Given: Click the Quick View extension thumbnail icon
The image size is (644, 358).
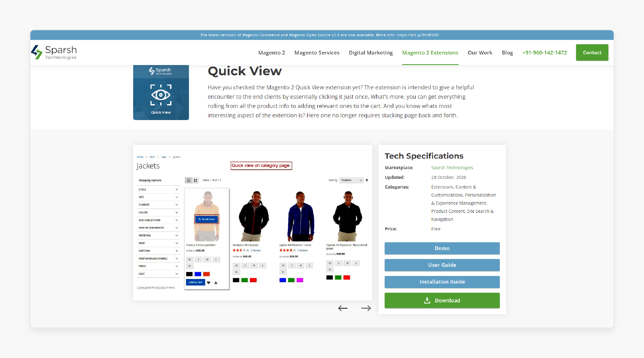Looking at the screenshot, I should pos(161,93).
